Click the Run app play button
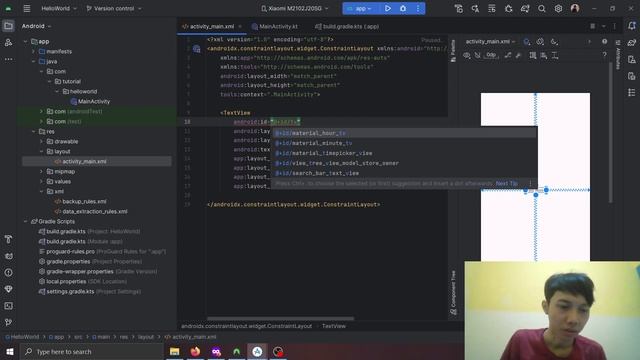The width and height of the screenshot is (640, 360). click(x=388, y=8)
